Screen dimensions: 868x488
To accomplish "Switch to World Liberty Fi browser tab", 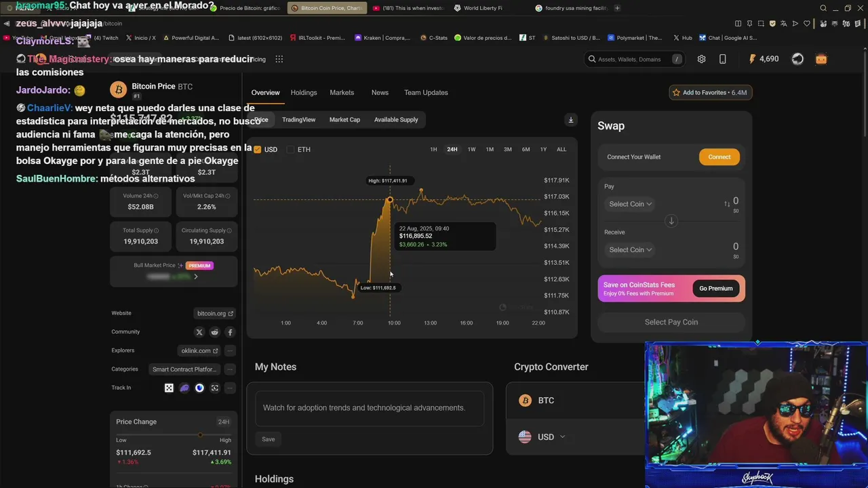I will tap(483, 8).
